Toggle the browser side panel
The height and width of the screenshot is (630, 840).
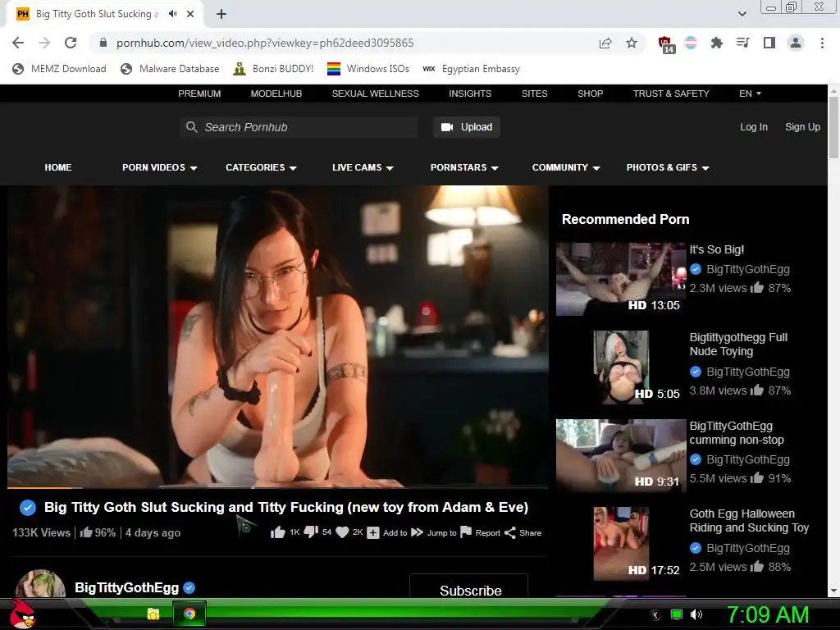(x=769, y=43)
